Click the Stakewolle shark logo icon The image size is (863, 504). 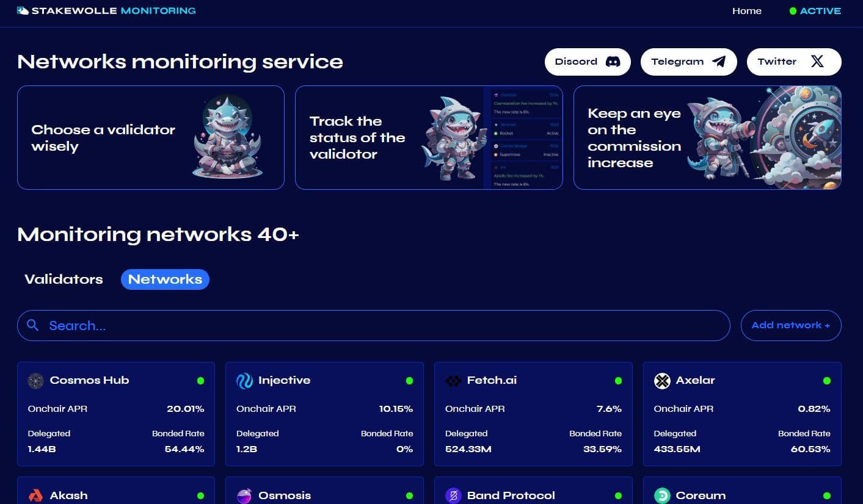[x=23, y=11]
